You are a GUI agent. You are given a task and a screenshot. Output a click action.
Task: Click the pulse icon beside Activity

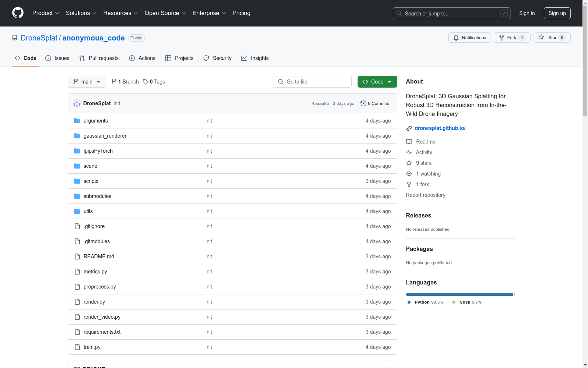409,152
